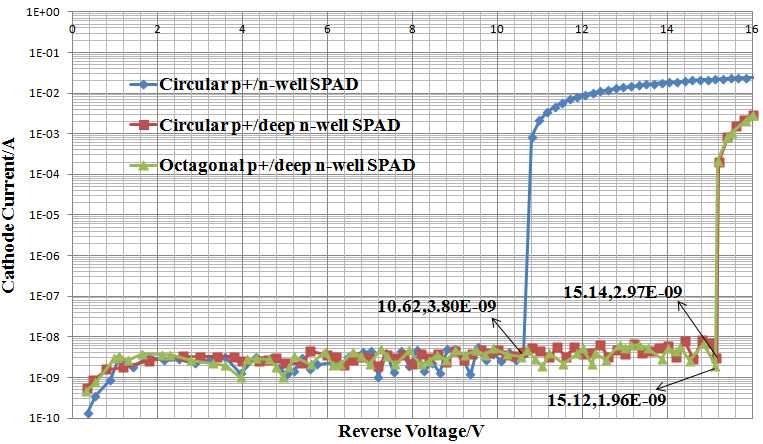Click the blue steep breakdown line segment near 10.7 V

click(x=527, y=243)
